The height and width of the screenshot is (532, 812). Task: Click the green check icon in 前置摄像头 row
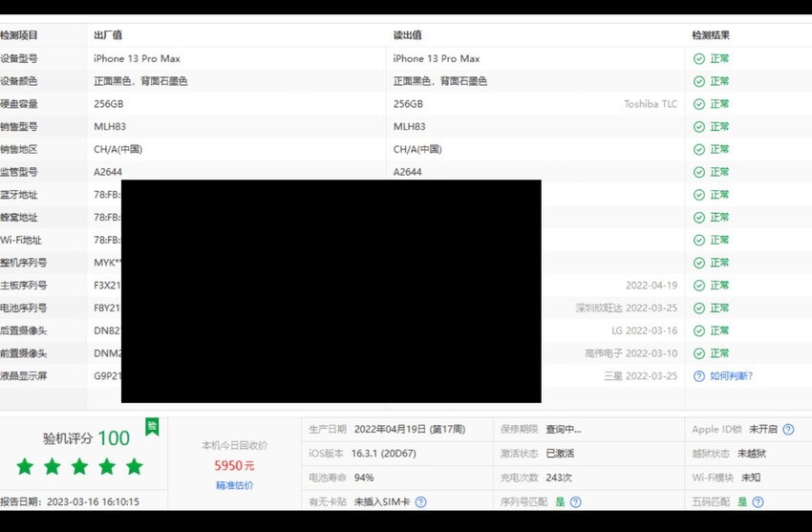699,353
